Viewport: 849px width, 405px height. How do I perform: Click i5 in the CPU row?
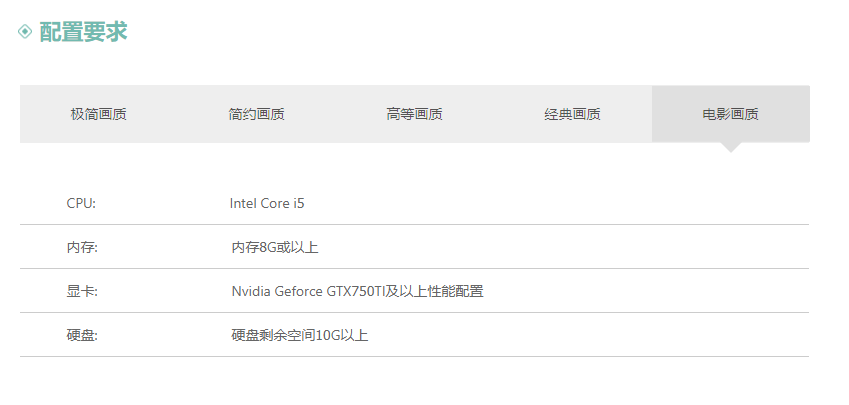click(x=299, y=204)
